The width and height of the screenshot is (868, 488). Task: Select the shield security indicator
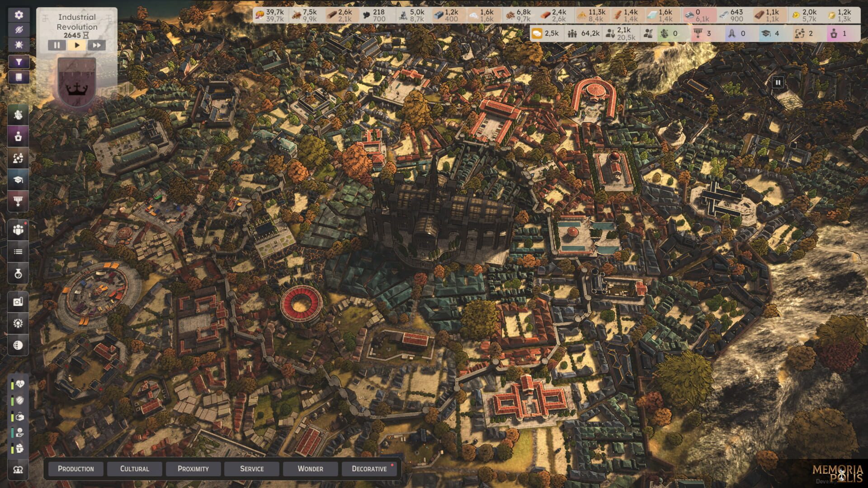point(19,400)
